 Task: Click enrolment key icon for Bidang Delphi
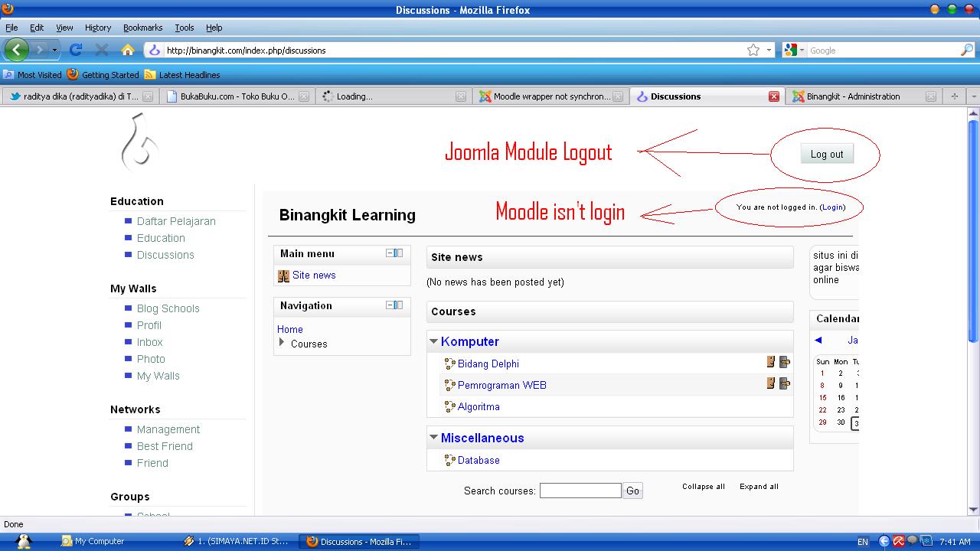[785, 362]
